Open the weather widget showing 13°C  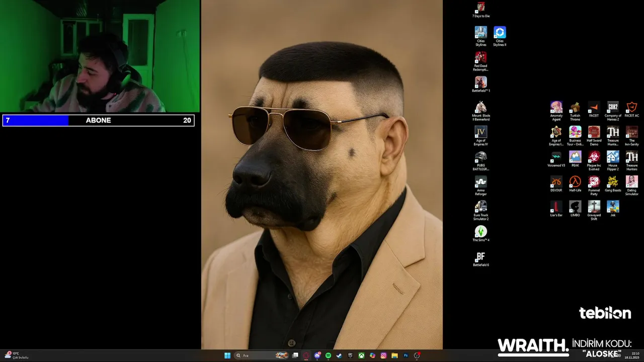(x=16, y=355)
